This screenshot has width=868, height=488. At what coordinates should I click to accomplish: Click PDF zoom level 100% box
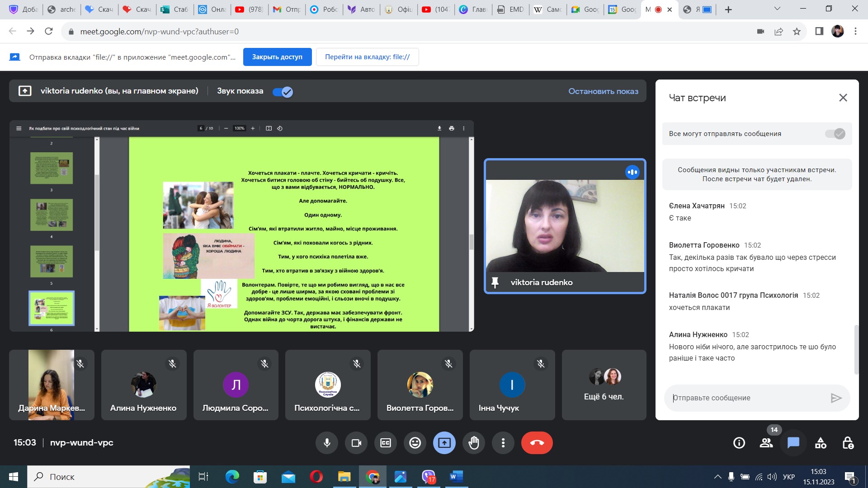point(239,128)
